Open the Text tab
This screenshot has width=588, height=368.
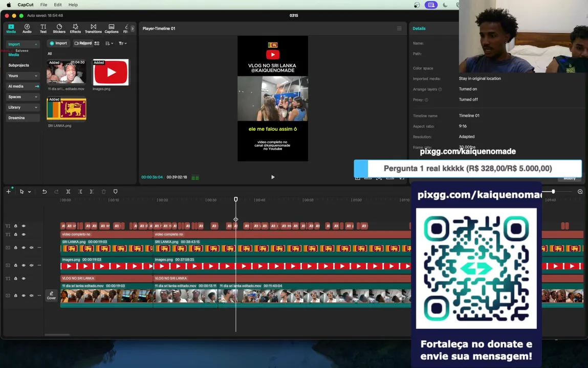click(43, 29)
